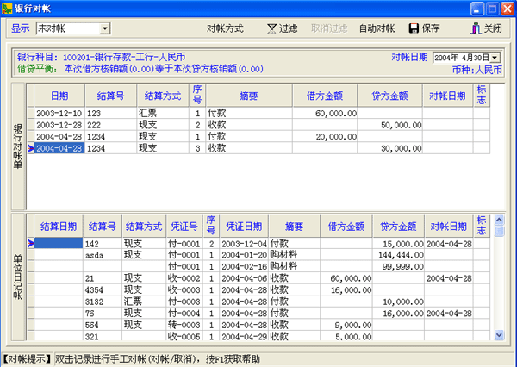This screenshot has width=517, height=367.
Task: Close the 银行对帐 window
Action: (507, 8)
